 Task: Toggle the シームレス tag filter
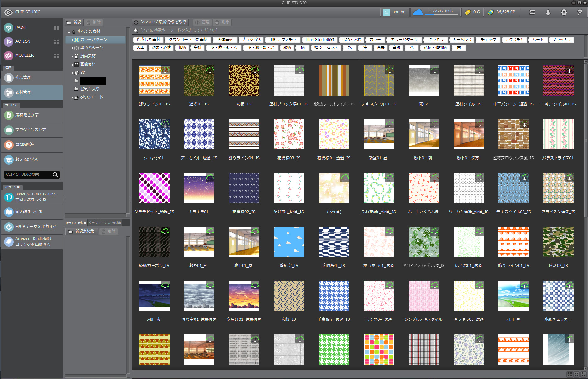tap(462, 40)
